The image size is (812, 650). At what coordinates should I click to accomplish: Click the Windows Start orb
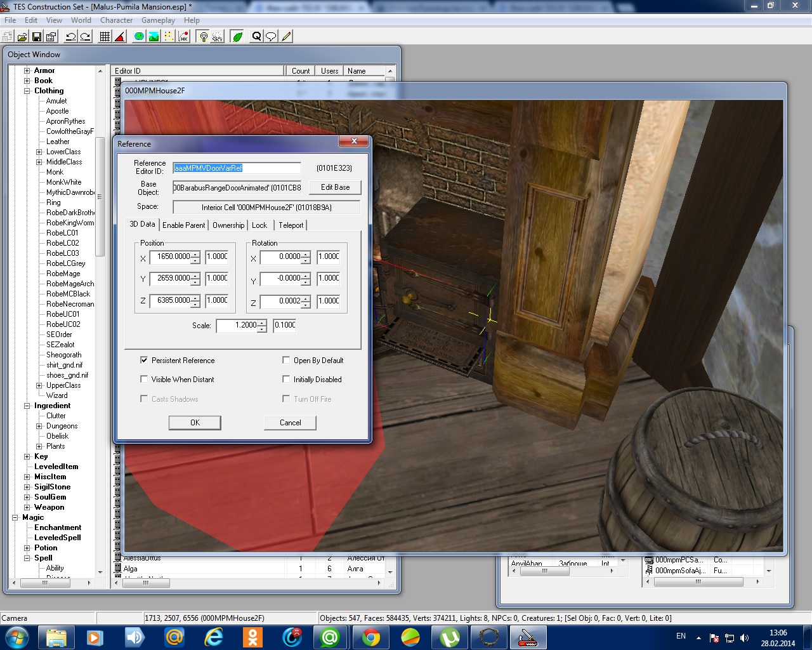pos(17,637)
